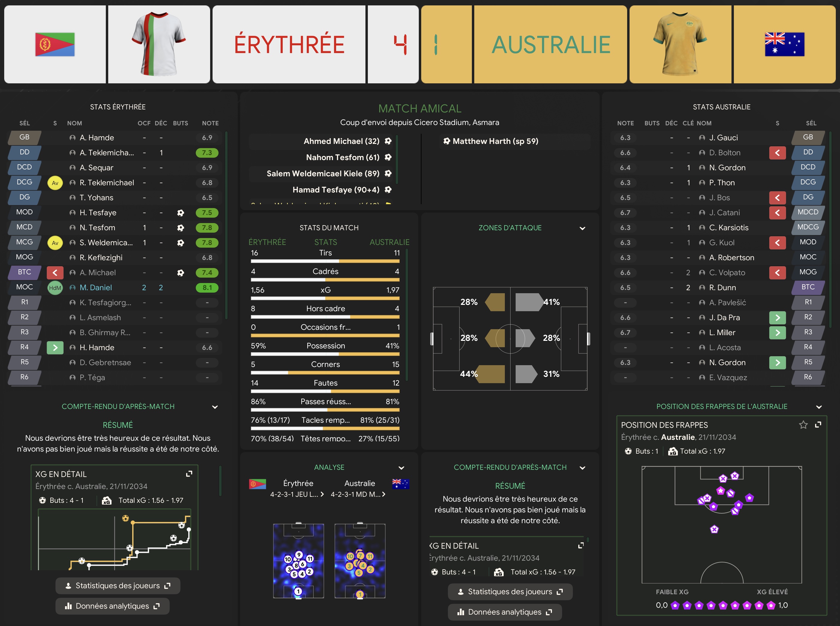Click the Australia positions heatmap thumbnail
Viewport: 840px width, 626px height.
pyautogui.click(x=360, y=561)
